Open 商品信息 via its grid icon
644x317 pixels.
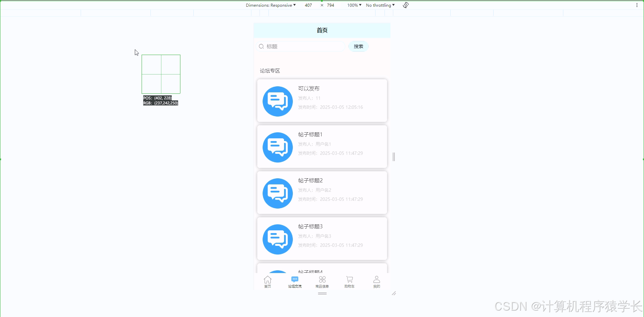pyautogui.click(x=322, y=279)
